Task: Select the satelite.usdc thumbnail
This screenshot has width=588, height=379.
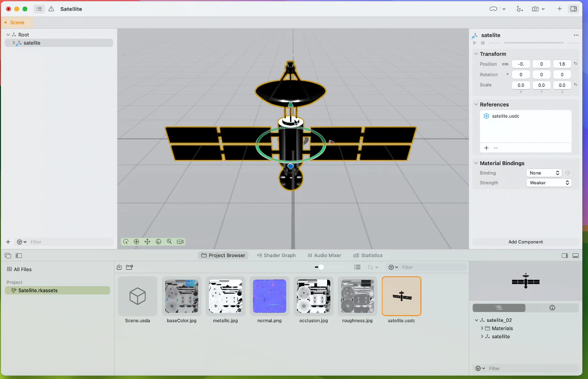Action: (x=402, y=296)
